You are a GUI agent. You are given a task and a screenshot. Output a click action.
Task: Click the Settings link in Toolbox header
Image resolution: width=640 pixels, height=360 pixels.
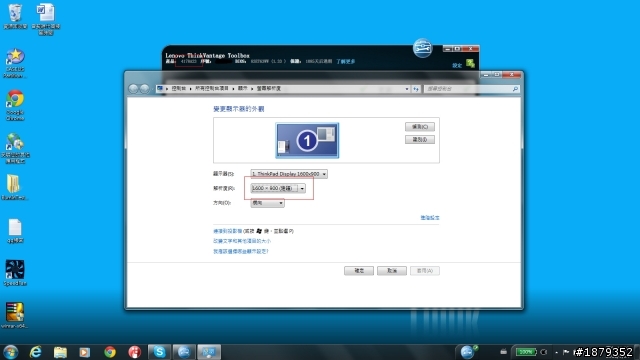point(457,65)
